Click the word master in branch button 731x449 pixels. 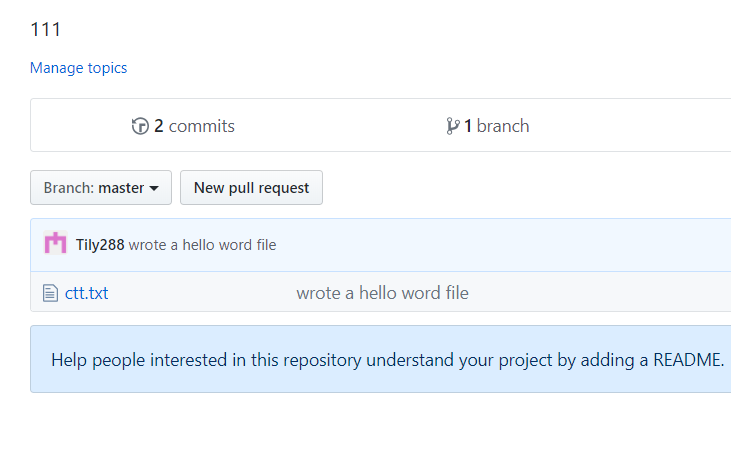tap(121, 188)
